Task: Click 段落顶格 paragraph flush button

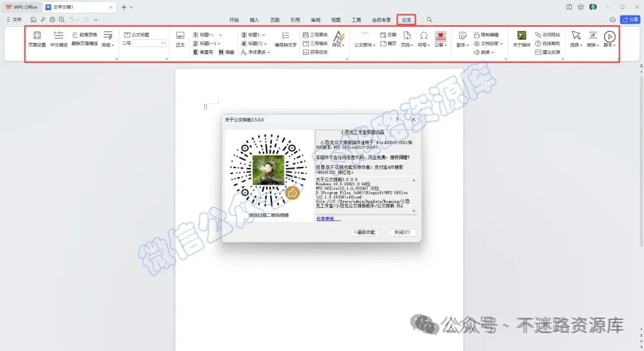Action: [85, 35]
